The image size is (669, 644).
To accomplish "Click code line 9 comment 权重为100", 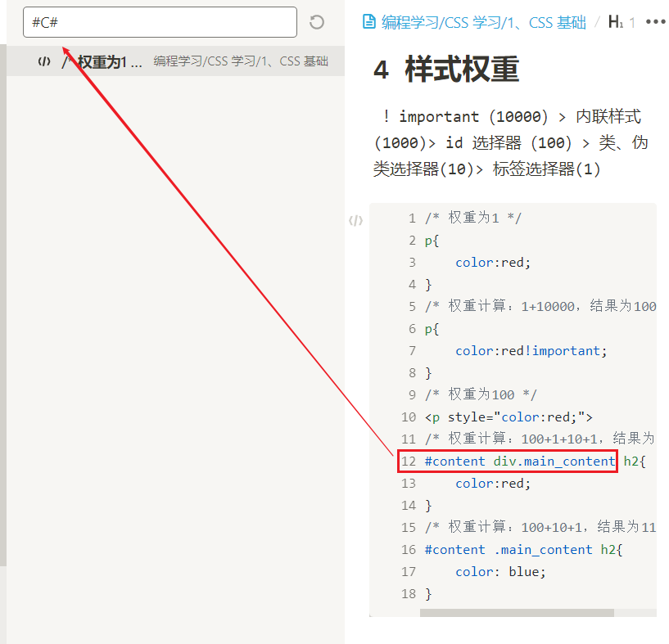I will tap(481, 394).
